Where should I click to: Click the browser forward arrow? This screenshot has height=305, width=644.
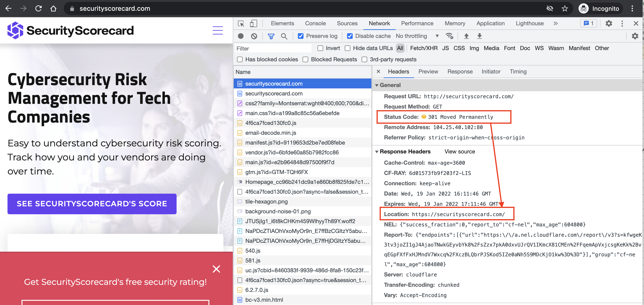(x=23, y=8)
